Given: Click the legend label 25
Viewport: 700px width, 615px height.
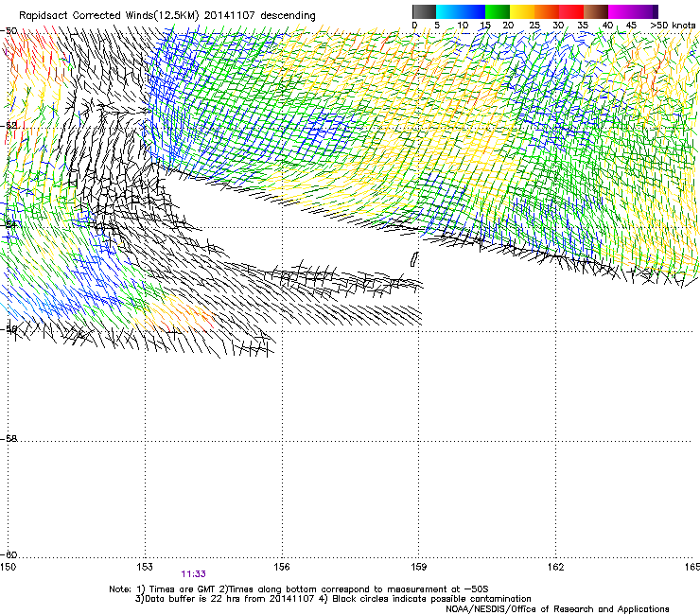Looking at the screenshot, I should pyautogui.click(x=534, y=26).
